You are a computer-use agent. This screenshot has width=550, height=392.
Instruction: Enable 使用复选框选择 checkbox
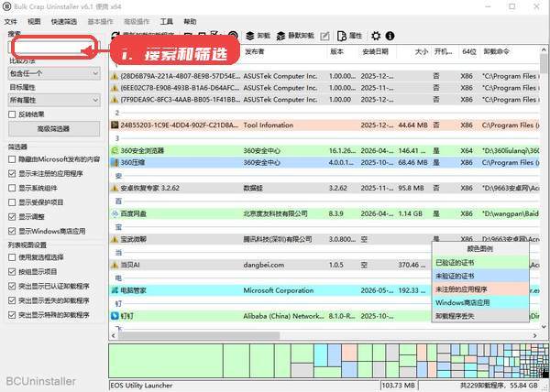12,257
